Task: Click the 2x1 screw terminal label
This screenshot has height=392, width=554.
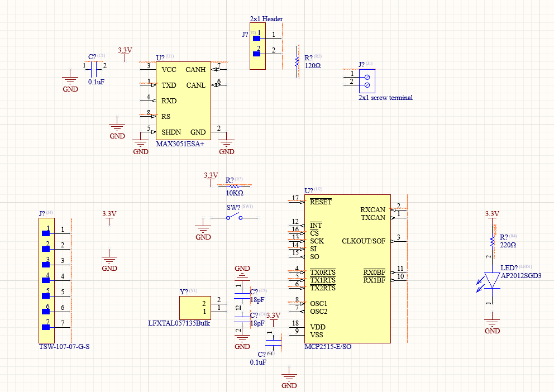Action: (385, 98)
